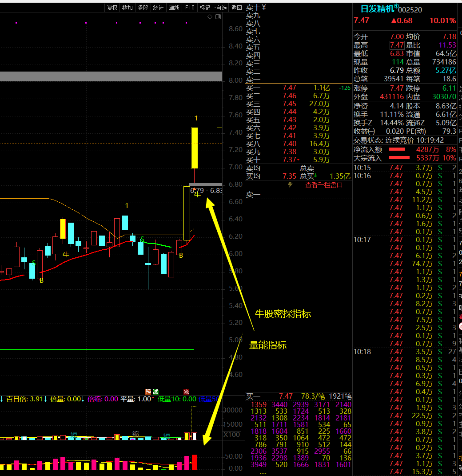Select the latest yellow limit-up candlestick
This screenshot has width=462, height=476.
click(x=195, y=148)
